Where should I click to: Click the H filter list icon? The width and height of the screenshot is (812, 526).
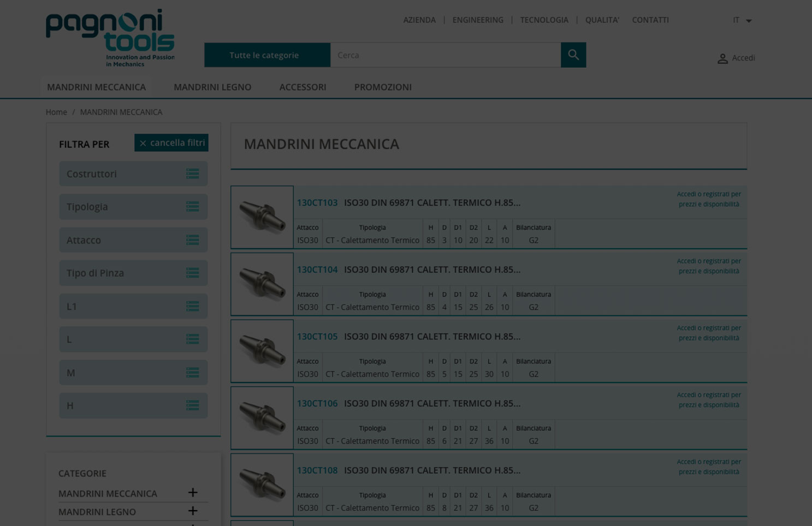point(192,405)
